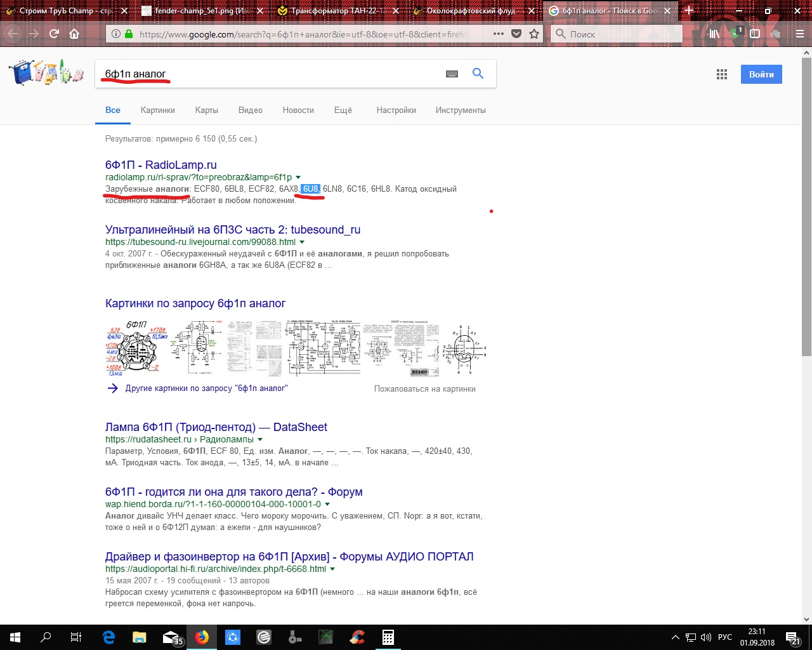Screen dimensions: 812x650
Task: Open the Ещё dropdown menu
Action: [343, 110]
